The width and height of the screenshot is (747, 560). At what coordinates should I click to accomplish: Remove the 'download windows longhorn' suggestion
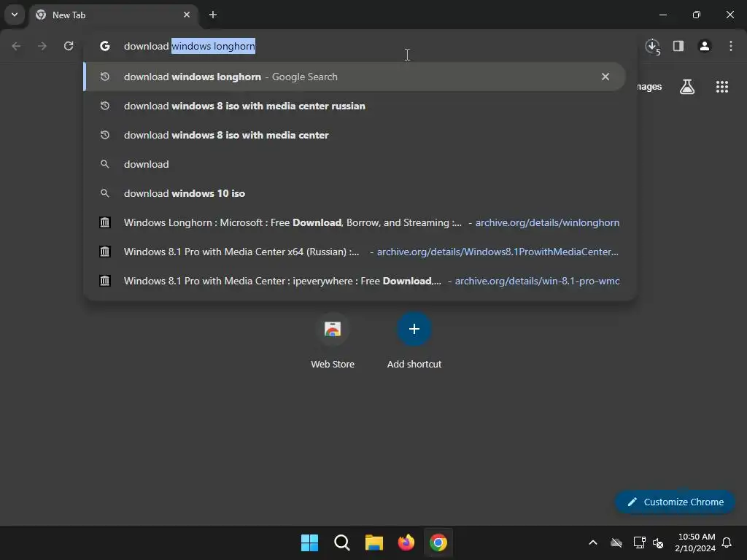click(x=605, y=77)
